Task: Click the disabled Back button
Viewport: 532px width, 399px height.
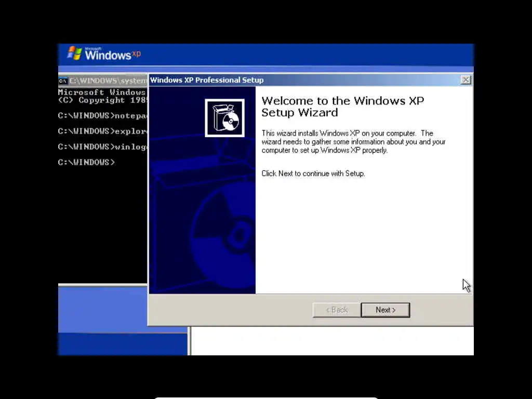Action: tap(337, 310)
